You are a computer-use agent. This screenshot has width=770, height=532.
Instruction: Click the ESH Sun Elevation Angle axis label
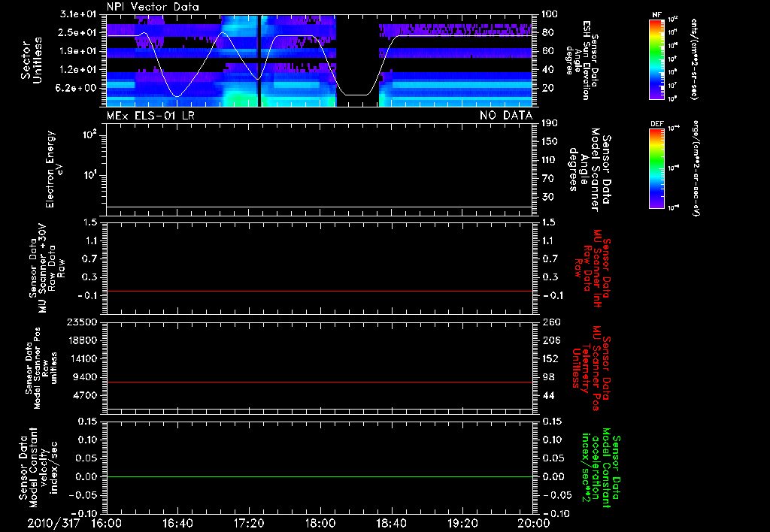click(x=583, y=60)
